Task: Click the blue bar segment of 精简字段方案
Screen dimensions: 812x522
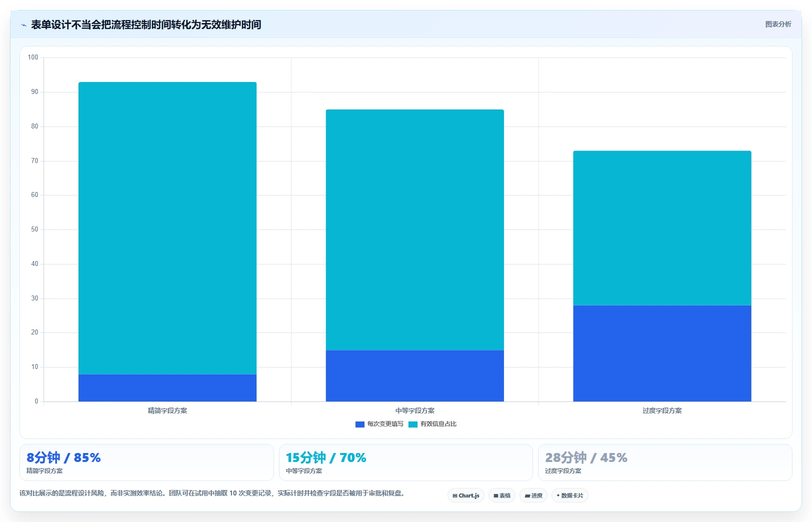Action: coord(167,387)
